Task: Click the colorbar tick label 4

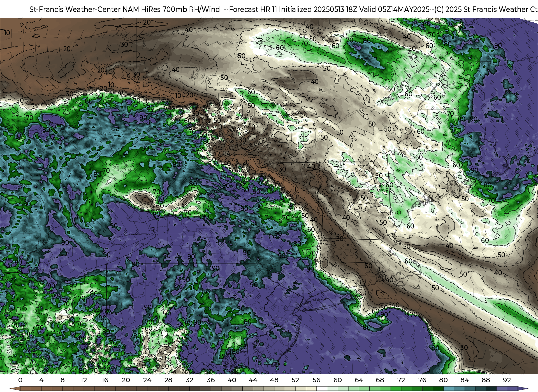Action: pos(41,380)
